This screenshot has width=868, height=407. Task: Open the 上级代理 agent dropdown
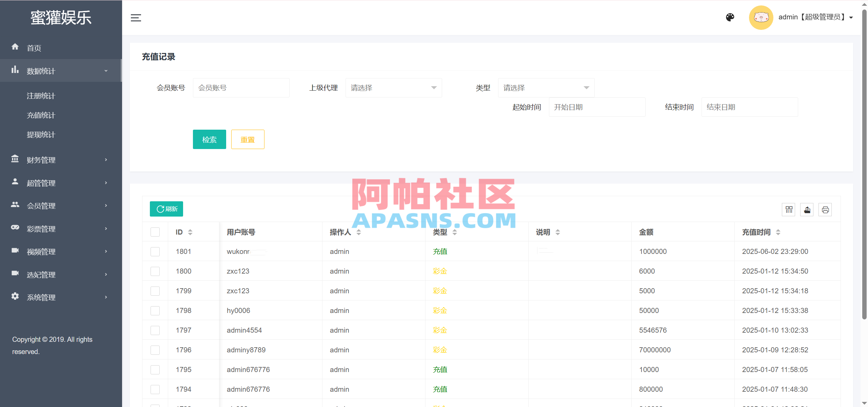(x=393, y=88)
